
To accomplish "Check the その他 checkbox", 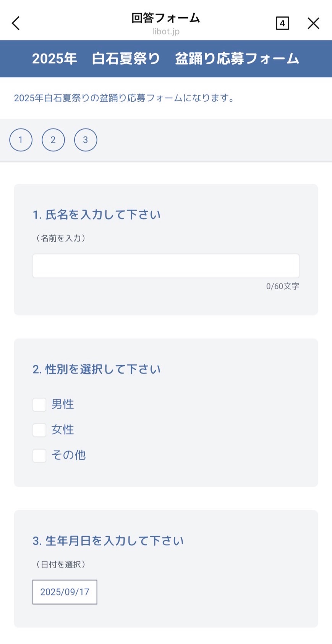I will (39, 455).
